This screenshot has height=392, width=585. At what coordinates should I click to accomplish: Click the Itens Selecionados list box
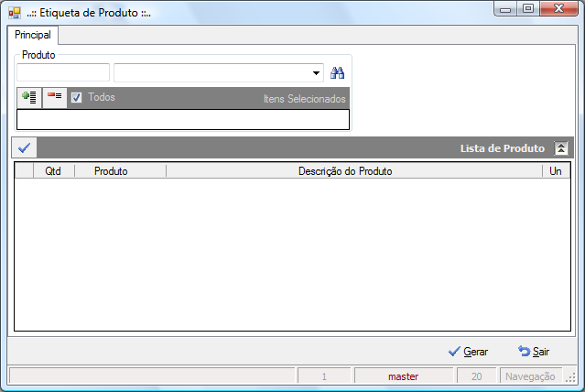click(183, 119)
